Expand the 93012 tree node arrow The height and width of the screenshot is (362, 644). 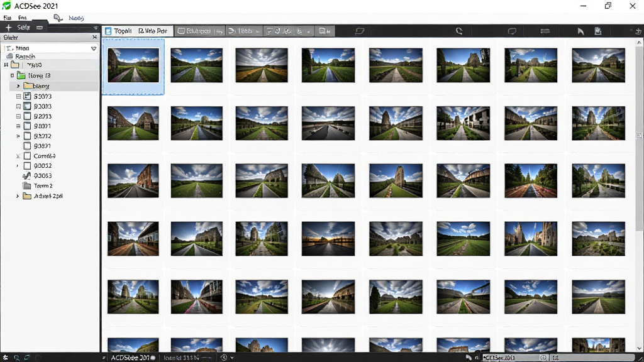[18, 136]
